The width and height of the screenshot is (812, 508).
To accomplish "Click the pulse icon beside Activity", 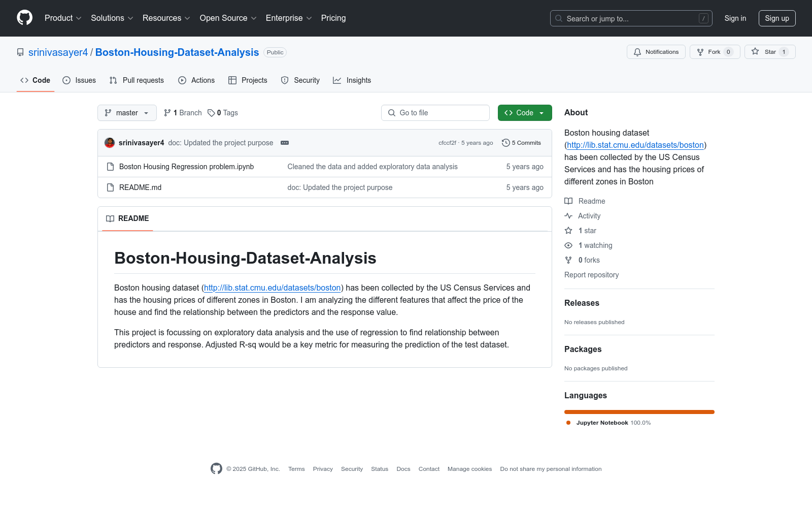I will [568, 216].
